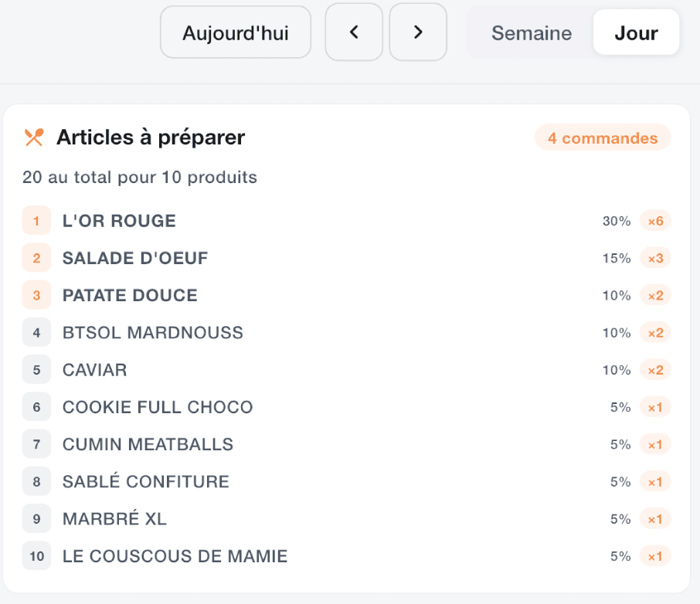Select the COOKIE FULL CHOCO item
700x604 pixels.
[x=158, y=407]
